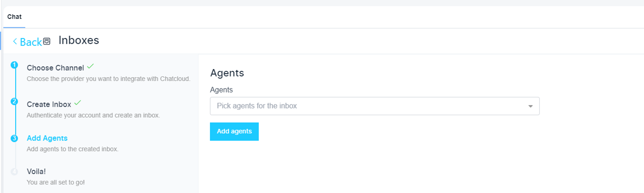The height and width of the screenshot is (193, 644).
Task: Open the Add Agents step title
Action: tap(47, 138)
